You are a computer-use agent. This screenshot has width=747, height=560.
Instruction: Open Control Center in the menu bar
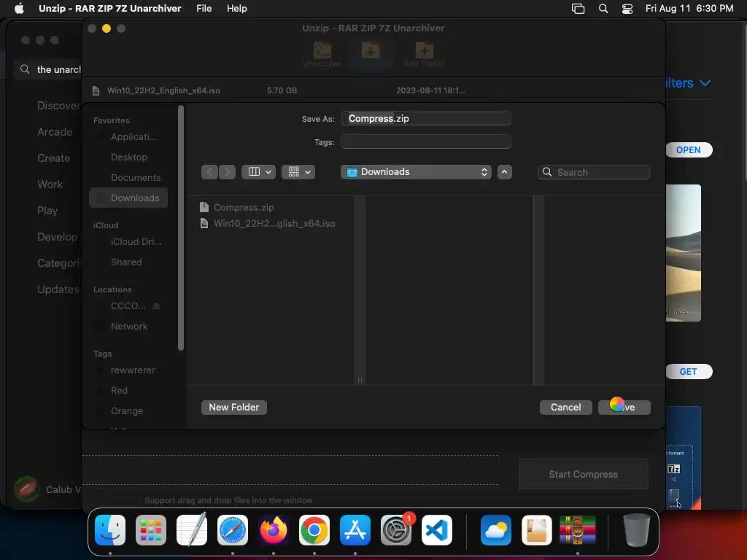(627, 9)
